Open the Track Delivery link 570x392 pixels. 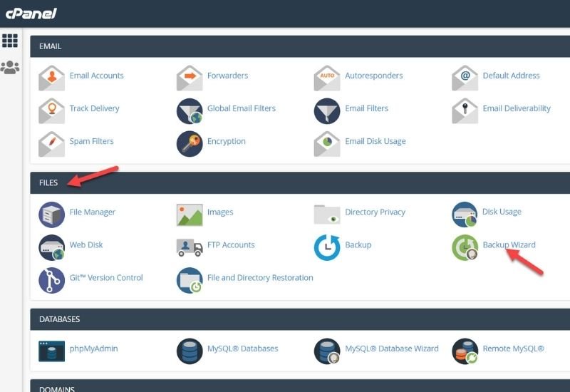click(x=94, y=108)
